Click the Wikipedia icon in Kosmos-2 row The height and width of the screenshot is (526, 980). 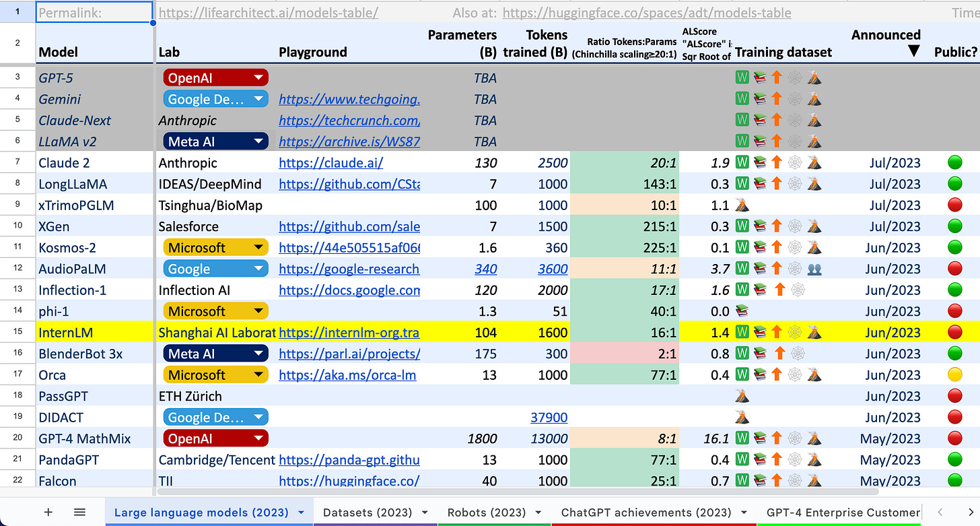coord(742,247)
